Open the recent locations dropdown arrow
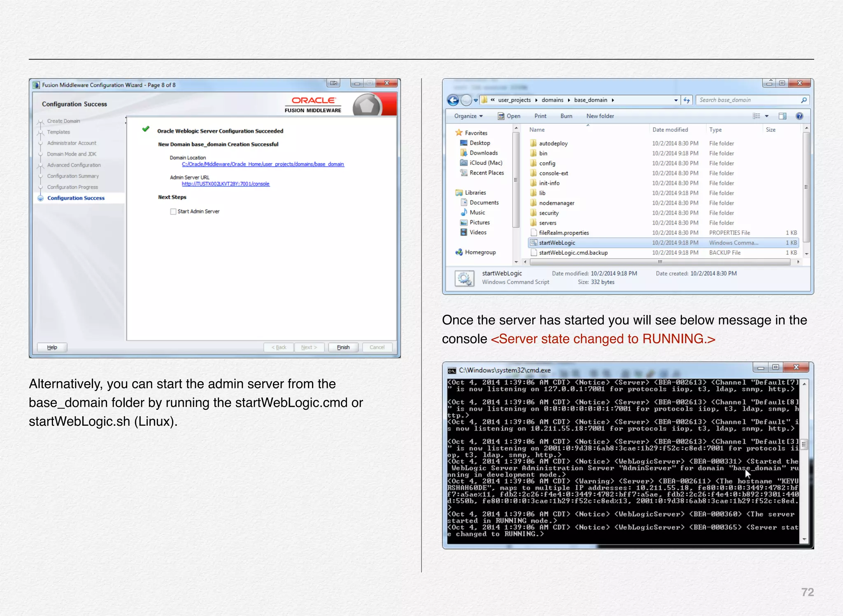 tap(476, 100)
